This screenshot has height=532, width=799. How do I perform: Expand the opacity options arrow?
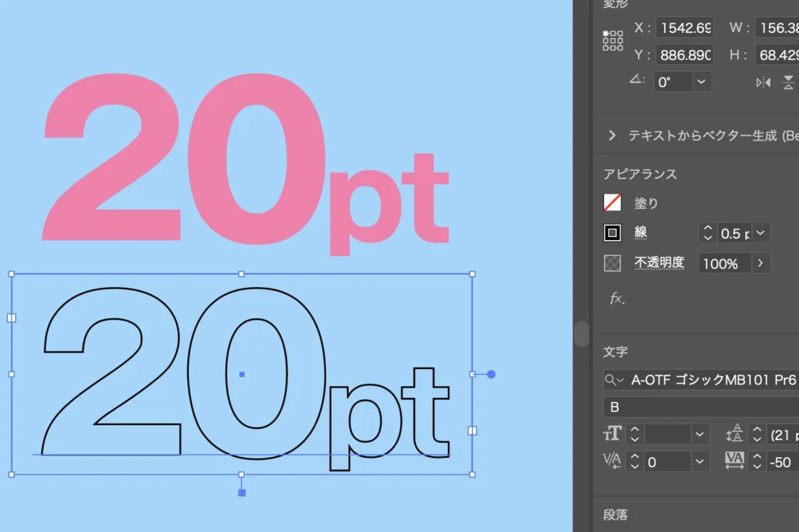coord(760,264)
